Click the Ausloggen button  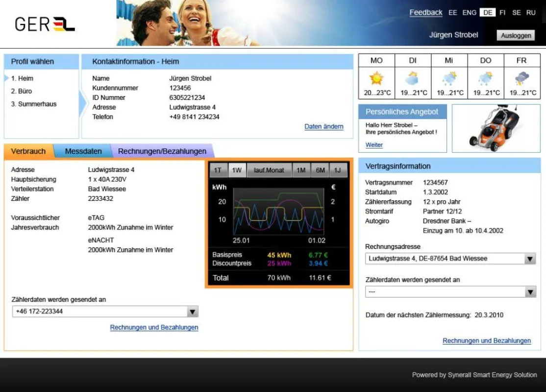point(516,35)
